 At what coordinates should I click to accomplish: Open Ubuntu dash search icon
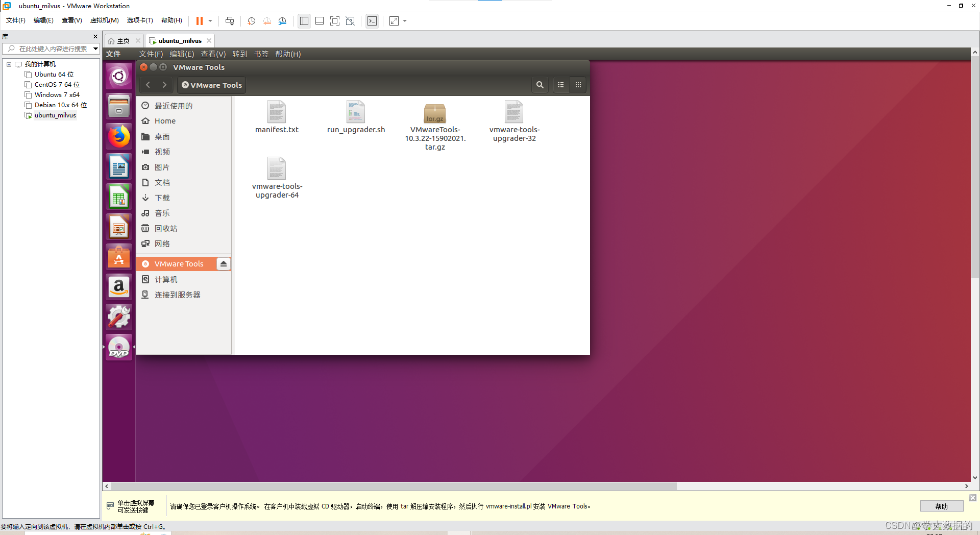point(119,77)
